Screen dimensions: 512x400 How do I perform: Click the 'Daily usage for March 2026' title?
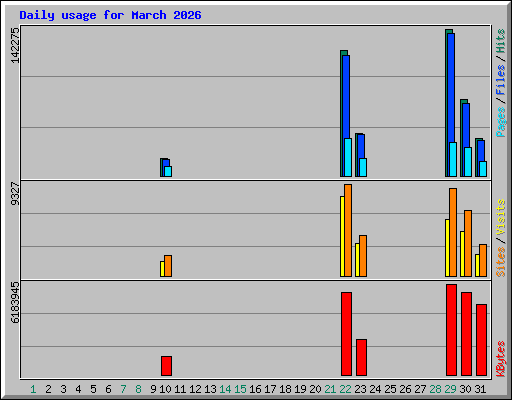[110, 15]
